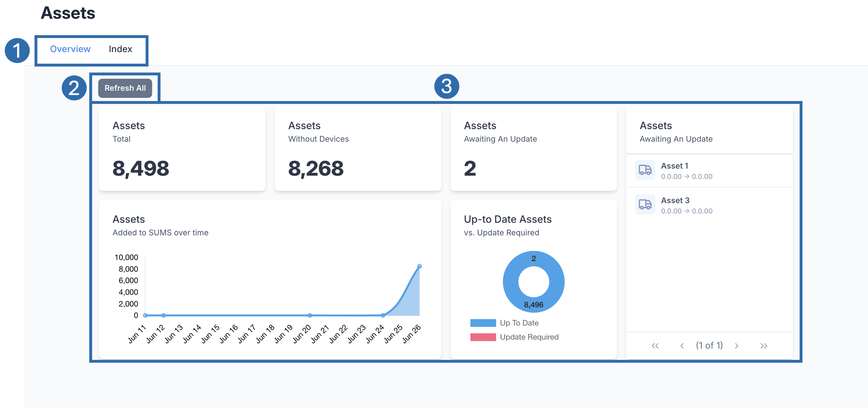Jump to last page of asset list

click(764, 346)
